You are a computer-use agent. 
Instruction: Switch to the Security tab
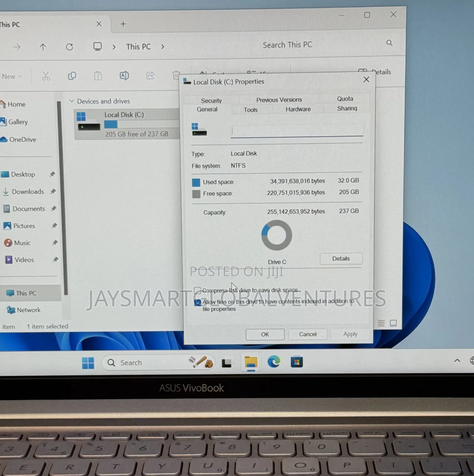click(x=211, y=101)
